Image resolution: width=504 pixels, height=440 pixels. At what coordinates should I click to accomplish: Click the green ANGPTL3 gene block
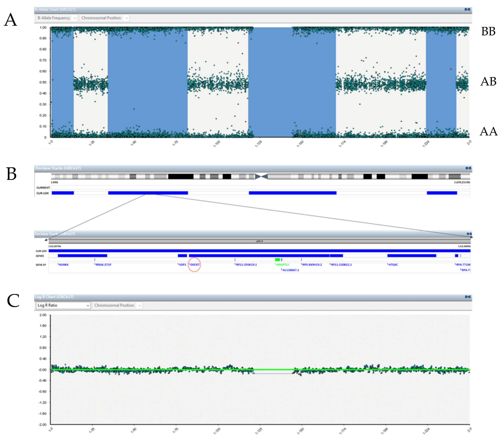(277, 260)
